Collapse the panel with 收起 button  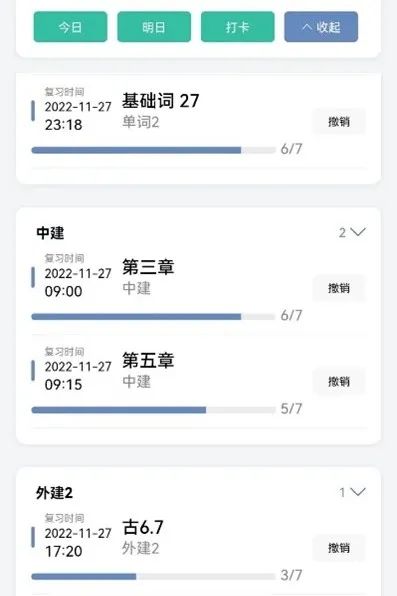pos(321,27)
